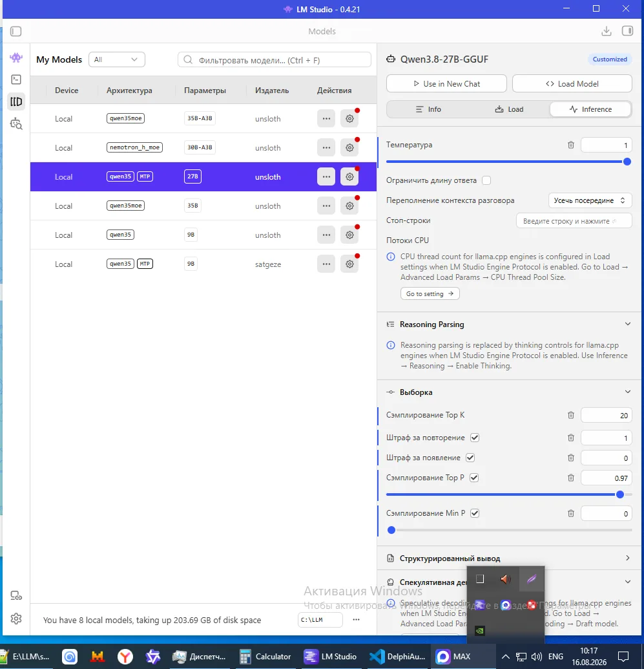This screenshot has height=669, width=644.
Task: Select the Inference tab
Action: pos(590,109)
